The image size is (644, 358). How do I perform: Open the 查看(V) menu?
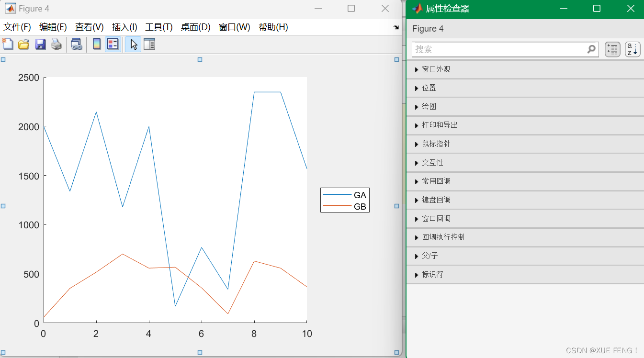coord(90,27)
